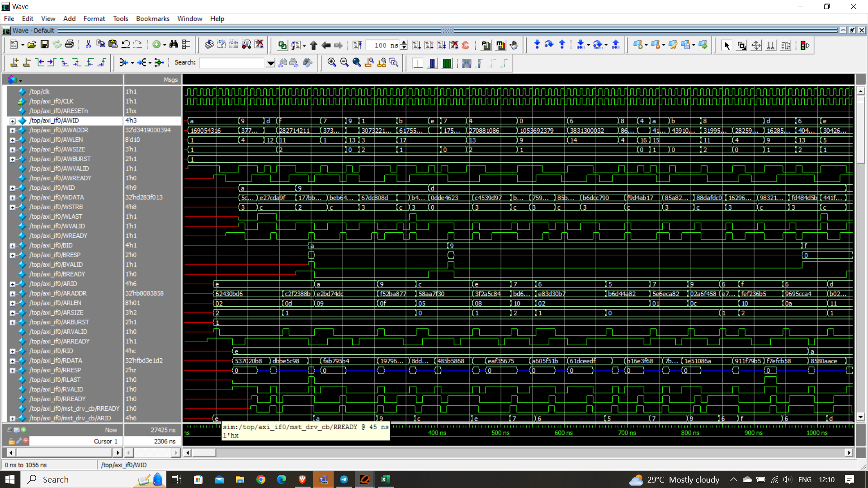Toggle the Pan Mode tool button

756,45
